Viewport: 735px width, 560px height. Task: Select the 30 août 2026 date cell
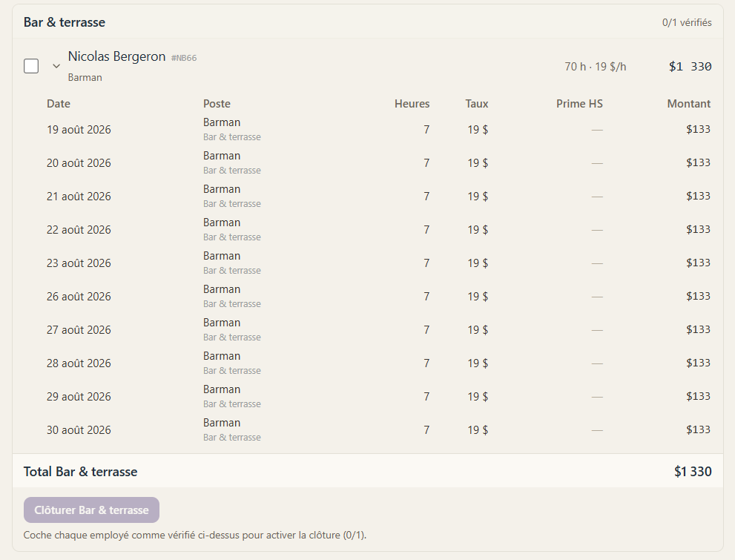click(x=79, y=430)
